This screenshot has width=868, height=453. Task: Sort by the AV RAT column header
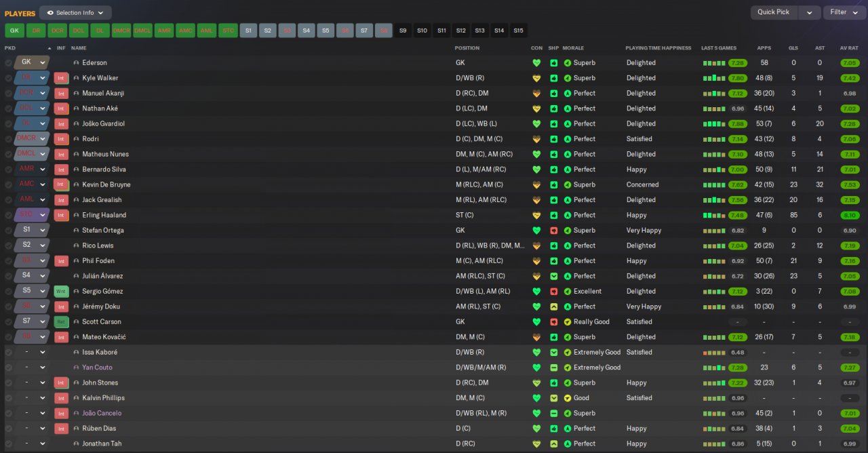tap(849, 48)
